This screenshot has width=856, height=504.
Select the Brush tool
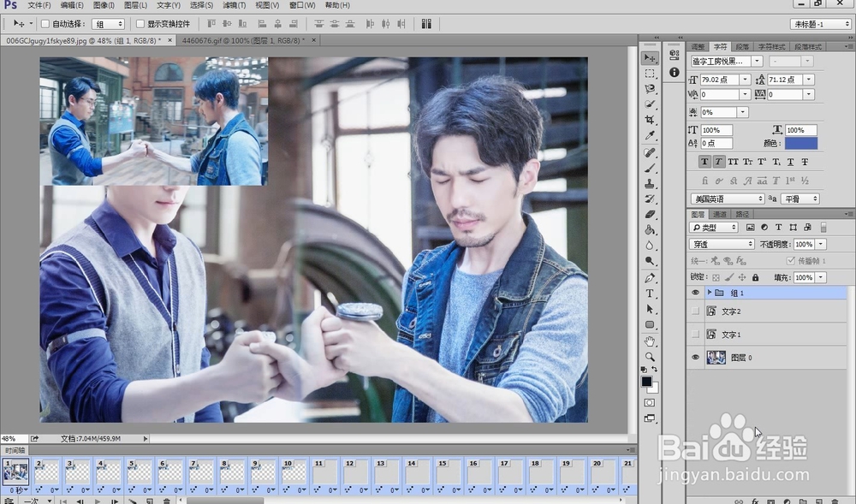pos(649,168)
